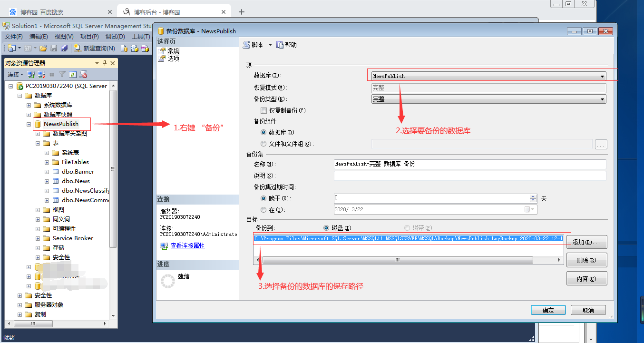This screenshot has height=343, width=644.
Task: Collapse the PC201903072240 server node
Action: (x=11, y=86)
